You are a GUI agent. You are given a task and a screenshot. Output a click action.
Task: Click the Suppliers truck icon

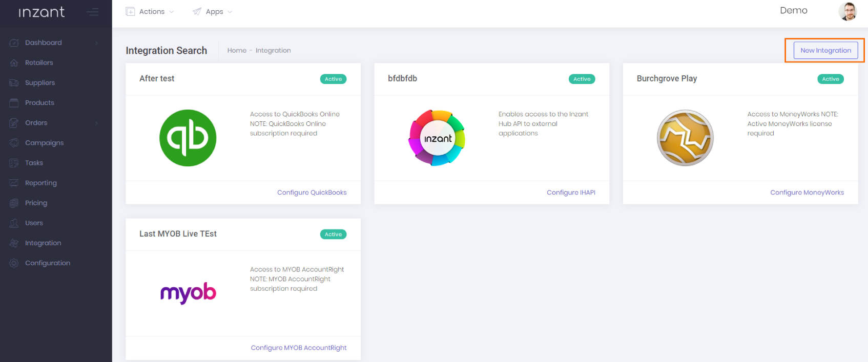(14, 83)
